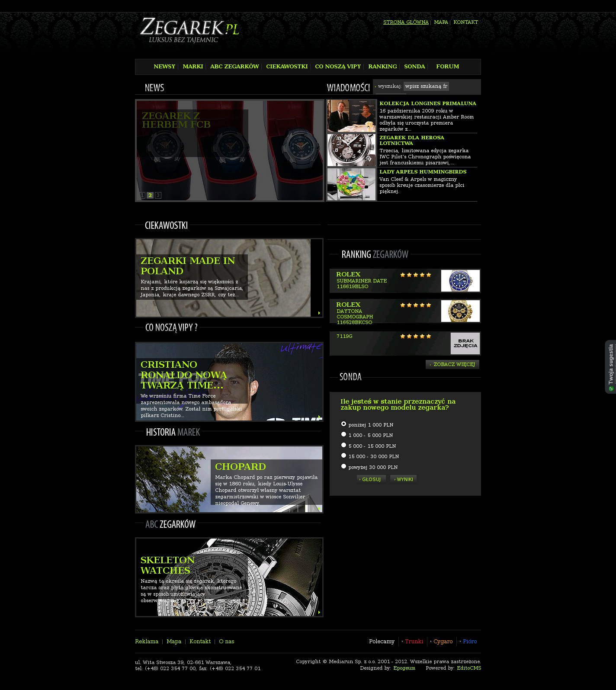The width and height of the screenshot is (616, 690).
Task: Switch news slider to slide 1
Action: pyautogui.click(x=142, y=195)
